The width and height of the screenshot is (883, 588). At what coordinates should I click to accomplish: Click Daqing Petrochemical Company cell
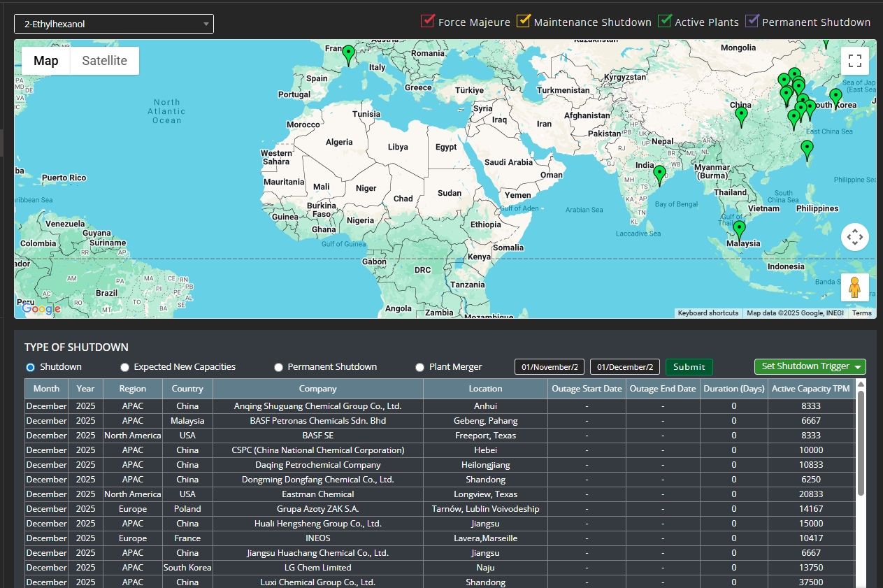[x=318, y=465]
